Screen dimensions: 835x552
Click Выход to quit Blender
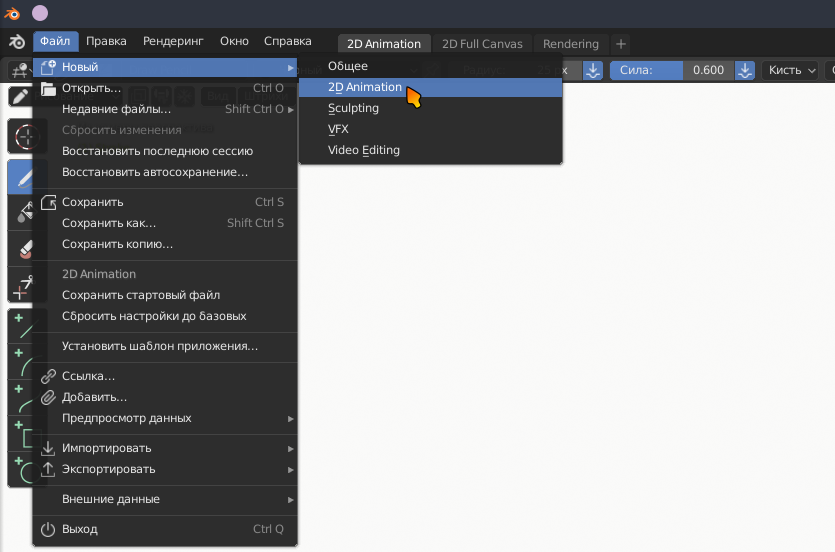(165, 529)
